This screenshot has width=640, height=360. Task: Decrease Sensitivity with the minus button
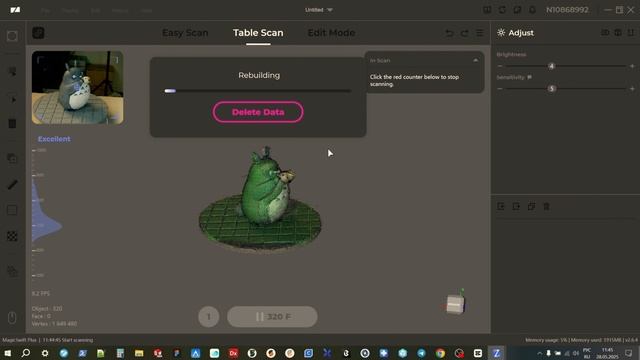pos(500,89)
